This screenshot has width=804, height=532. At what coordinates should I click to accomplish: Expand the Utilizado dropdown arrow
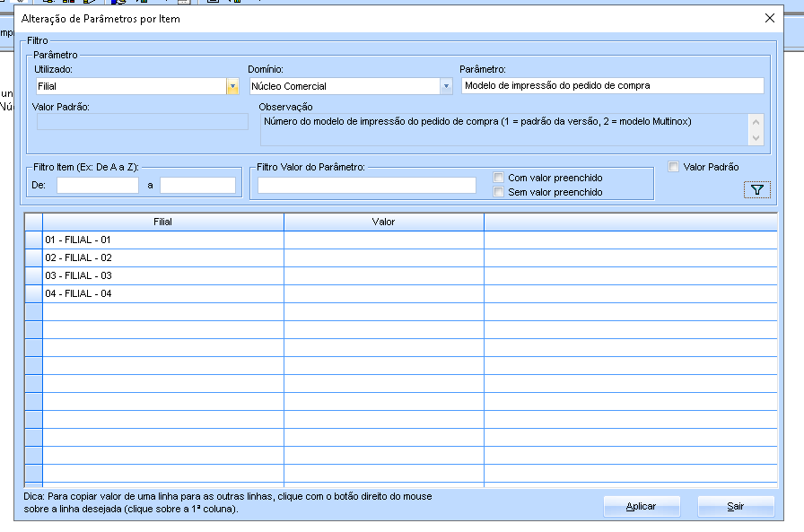232,86
